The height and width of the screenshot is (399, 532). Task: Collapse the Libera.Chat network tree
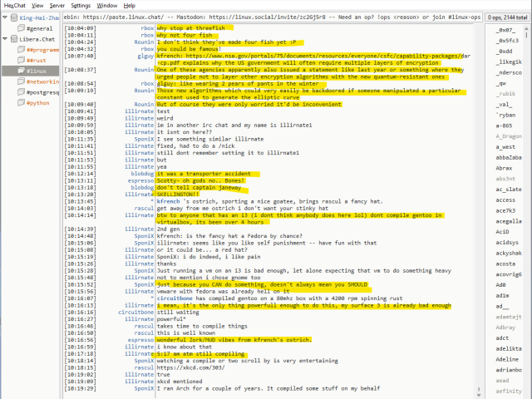coord(4,38)
